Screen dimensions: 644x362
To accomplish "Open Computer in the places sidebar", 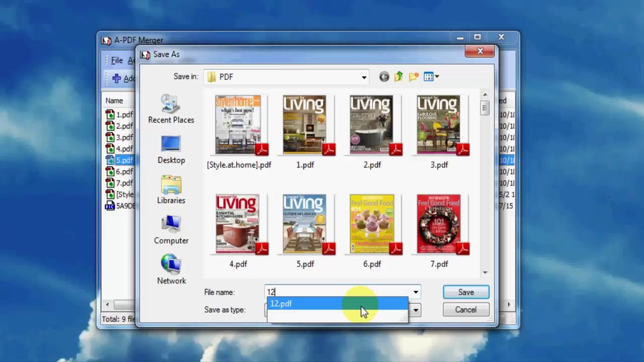I will tap(171, 230).
